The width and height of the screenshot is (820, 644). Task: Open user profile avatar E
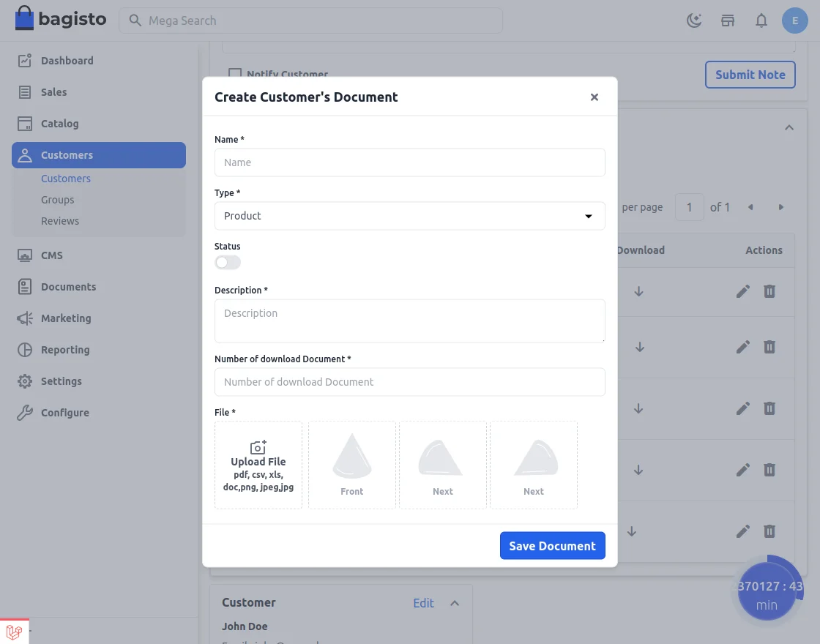coord(795,20)
